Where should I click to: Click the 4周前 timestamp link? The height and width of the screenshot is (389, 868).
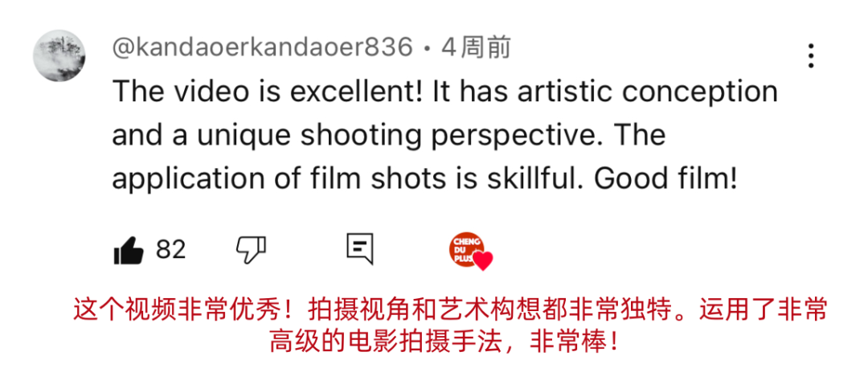point(476,48)
